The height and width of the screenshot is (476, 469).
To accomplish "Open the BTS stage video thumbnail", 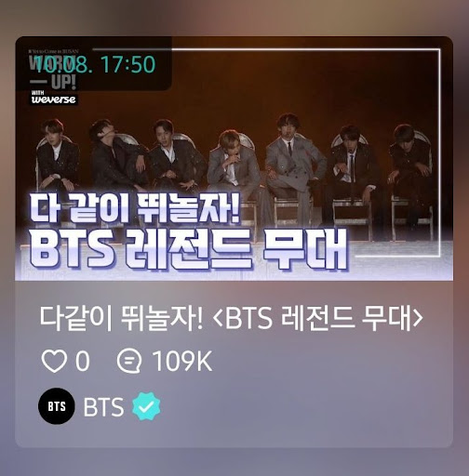I will pyautogui.click(x=234, y=158).
